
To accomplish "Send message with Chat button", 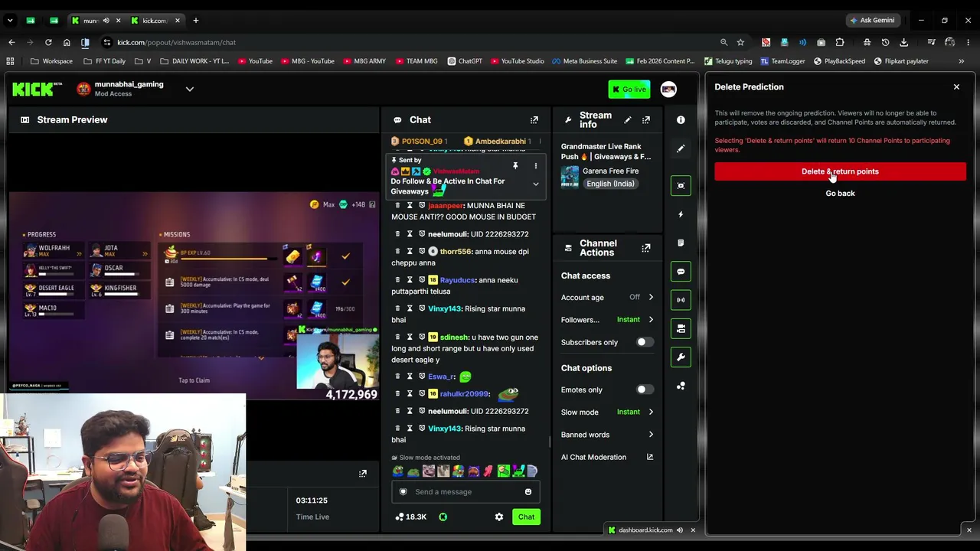I will [x=526, y=517].
